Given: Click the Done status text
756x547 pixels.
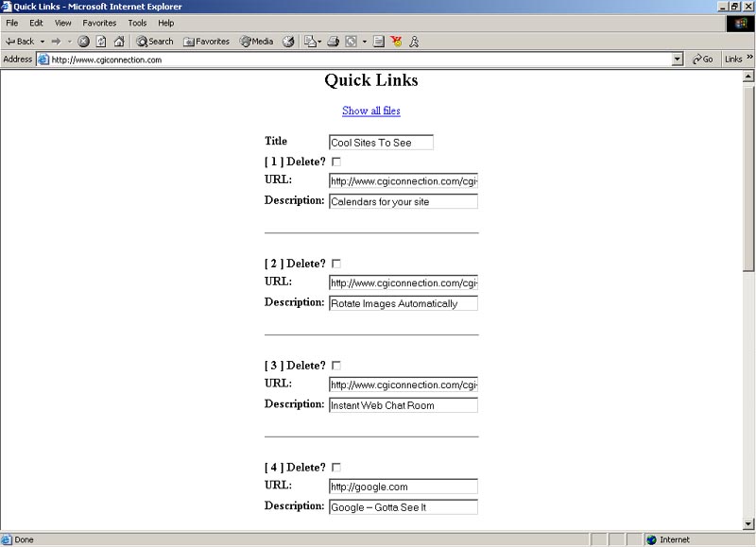Looking at the screenshot, I should coord(25,539).
